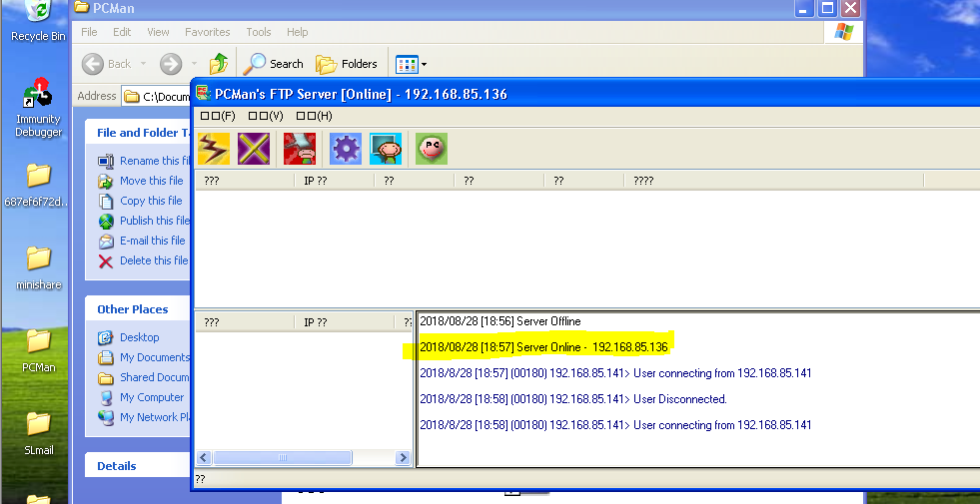The height and width of the screenshot is (504, 980).
Task: Click the IP ?? column header in upper list
Action: point(335,181)
